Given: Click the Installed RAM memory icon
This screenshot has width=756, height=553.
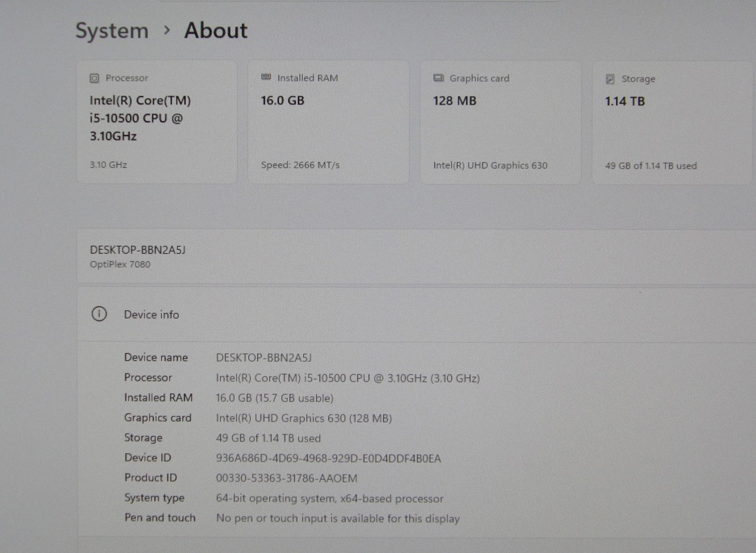Looking at the screenshot, I should (266, 77).
